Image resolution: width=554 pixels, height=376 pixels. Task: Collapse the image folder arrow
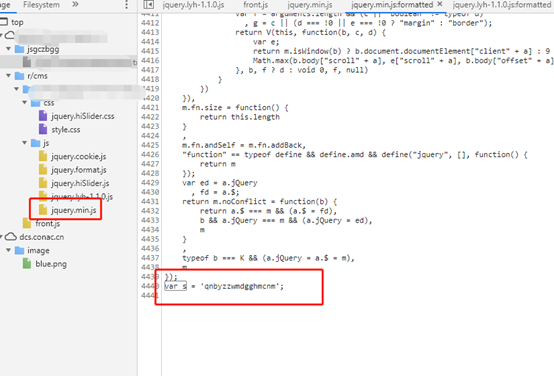click(8, 250)
